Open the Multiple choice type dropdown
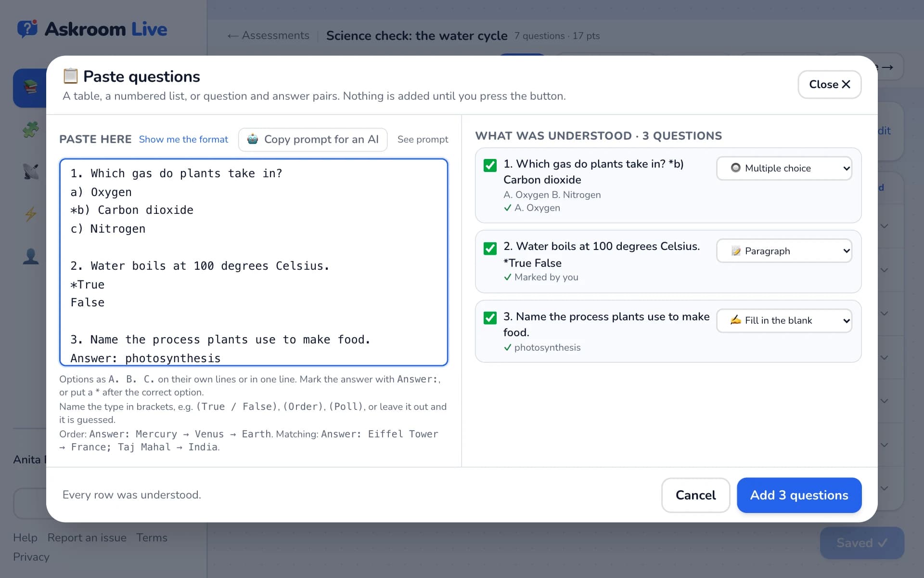Screen dimensions: 924x578 784,168
